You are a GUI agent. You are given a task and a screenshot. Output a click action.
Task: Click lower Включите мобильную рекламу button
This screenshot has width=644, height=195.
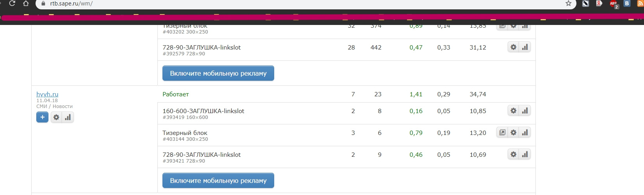[x=218, y=181]
